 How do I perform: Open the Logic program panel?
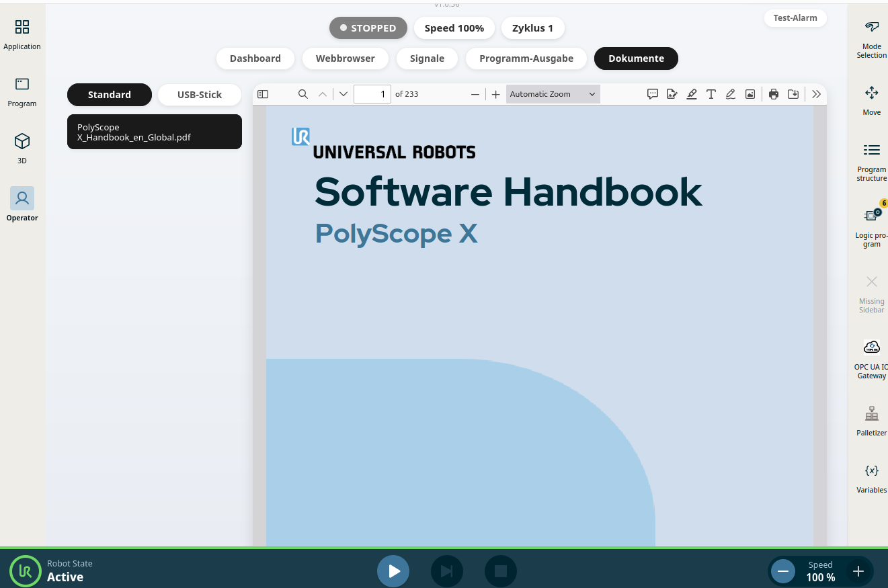pyautogui.click(x=871, y=227)
